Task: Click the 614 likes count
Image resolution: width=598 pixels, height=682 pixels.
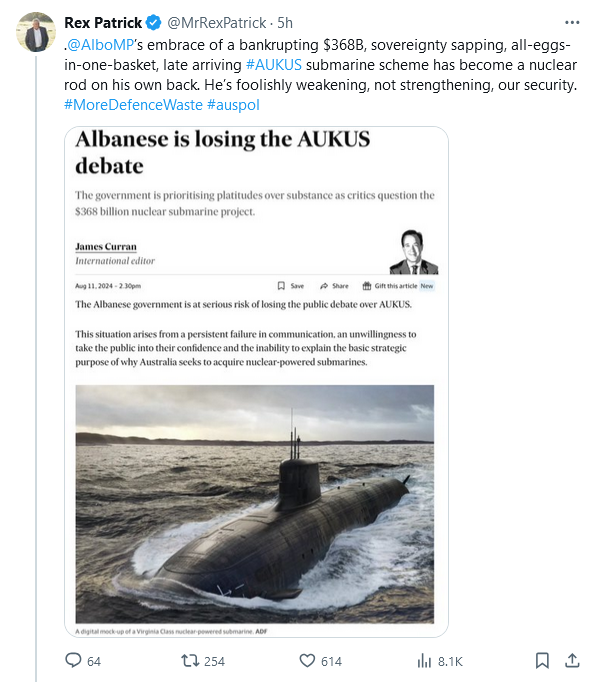Action: click(331, 662)
